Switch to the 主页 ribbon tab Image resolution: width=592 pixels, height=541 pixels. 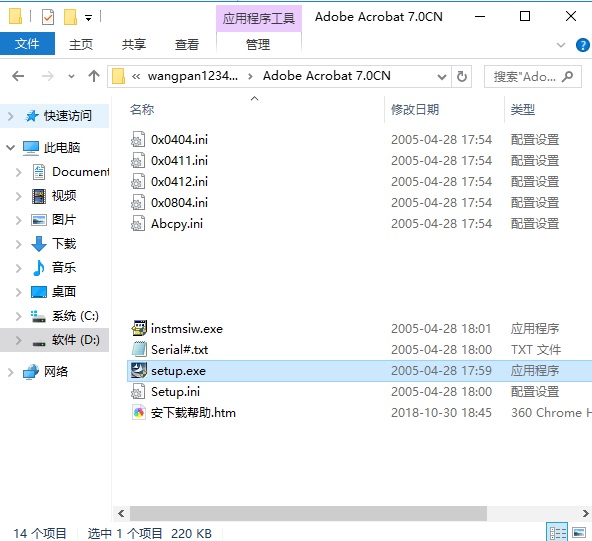81,45
